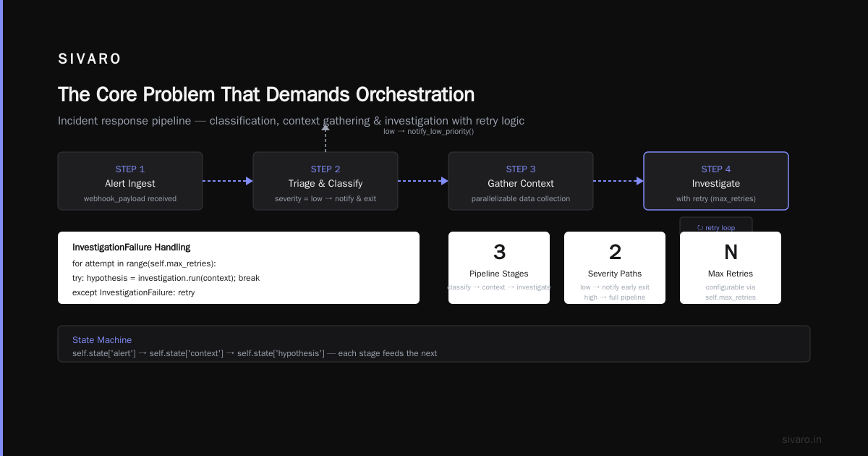Click the 'with retry (max_retries)' caption

tap(716, 198)
